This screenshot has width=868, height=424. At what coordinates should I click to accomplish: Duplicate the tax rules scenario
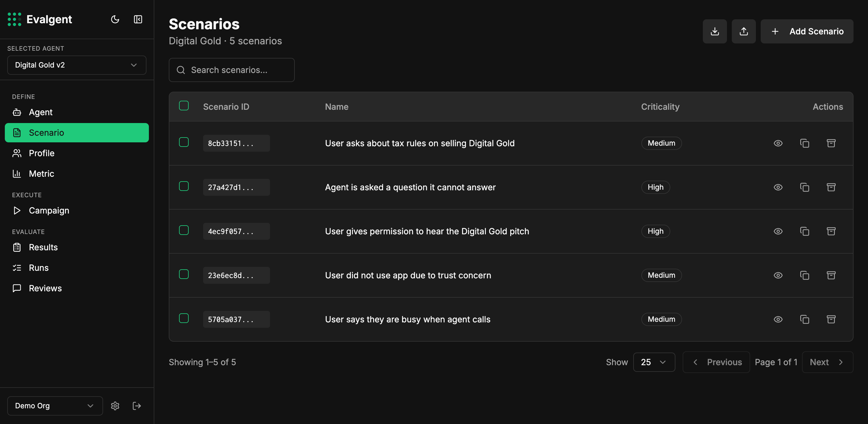pyautogui.click(x=804, y=143)
